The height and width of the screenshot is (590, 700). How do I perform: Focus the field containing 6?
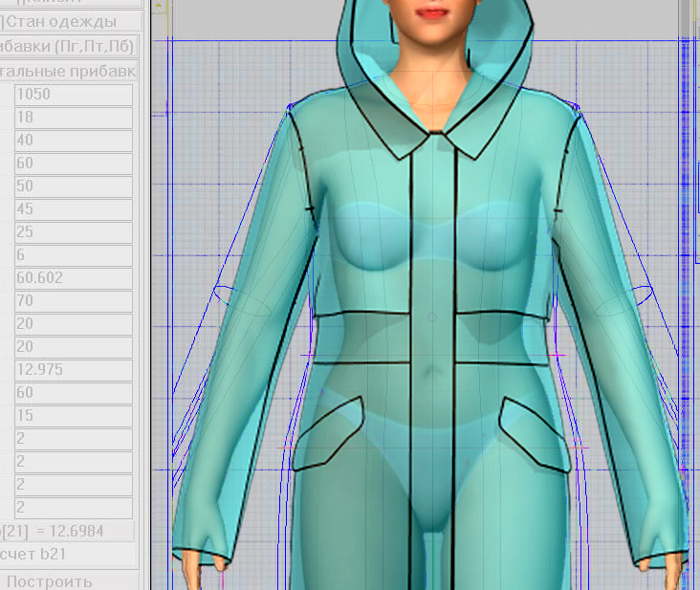click(x=74, y=255)
